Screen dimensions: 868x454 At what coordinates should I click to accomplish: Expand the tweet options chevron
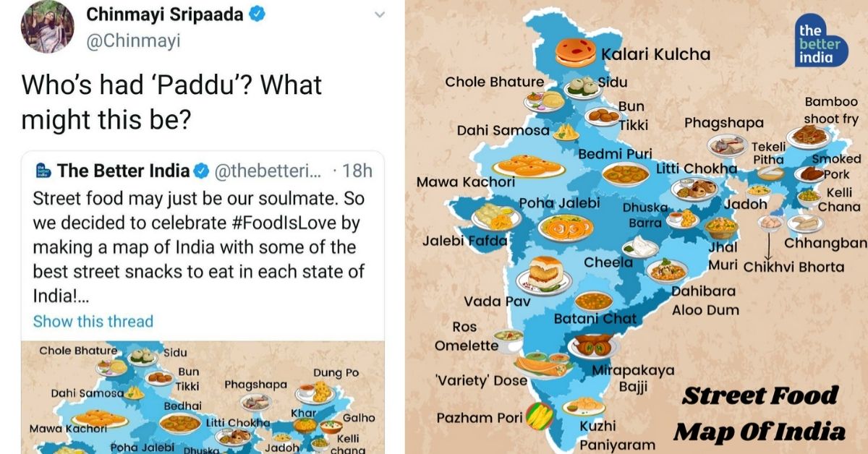tap(378, 14)
